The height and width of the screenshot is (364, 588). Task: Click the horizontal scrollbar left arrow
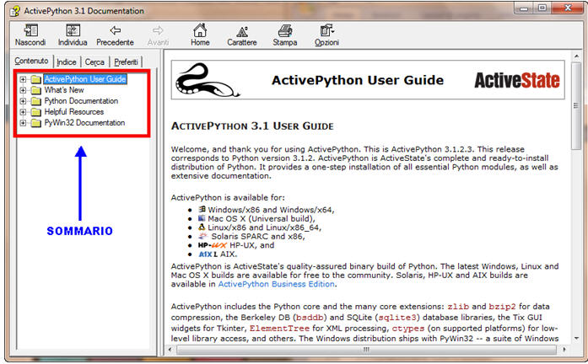170,350
